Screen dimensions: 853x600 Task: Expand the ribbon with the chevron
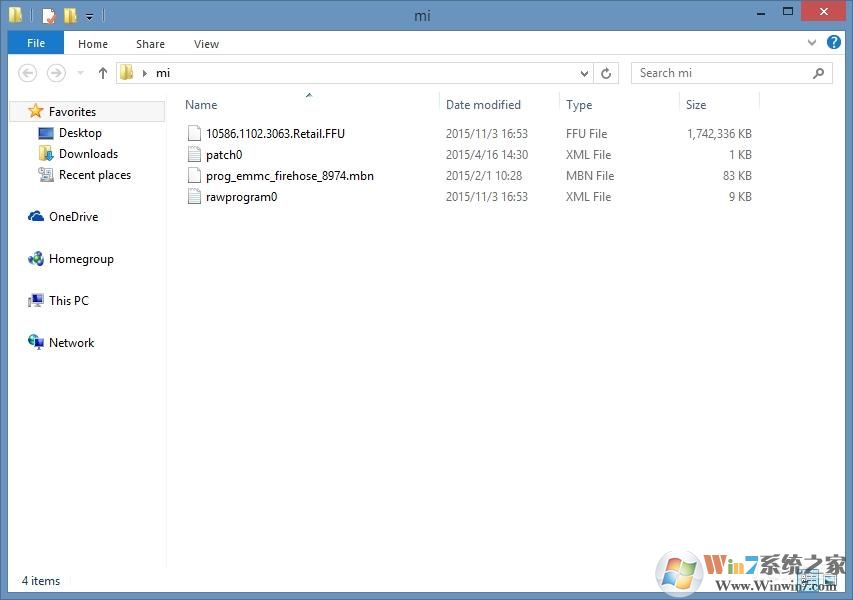coord(812,42)
